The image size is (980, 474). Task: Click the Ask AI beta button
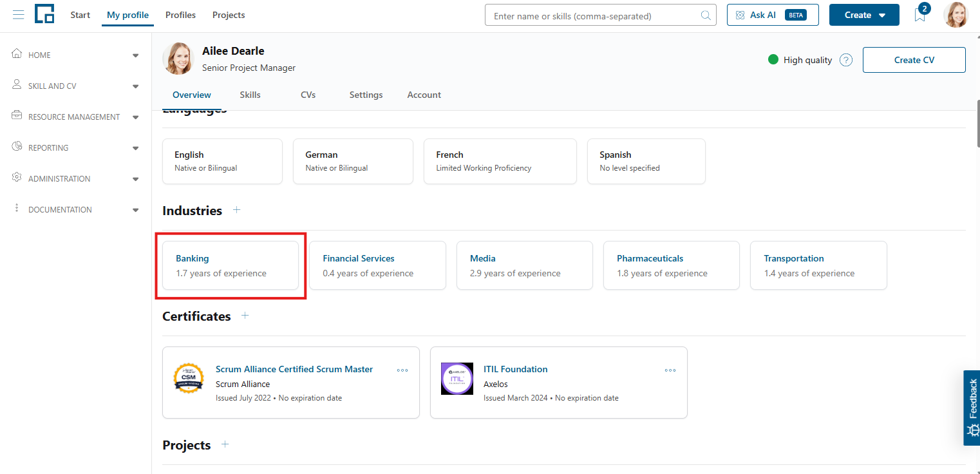pos(773,15)
